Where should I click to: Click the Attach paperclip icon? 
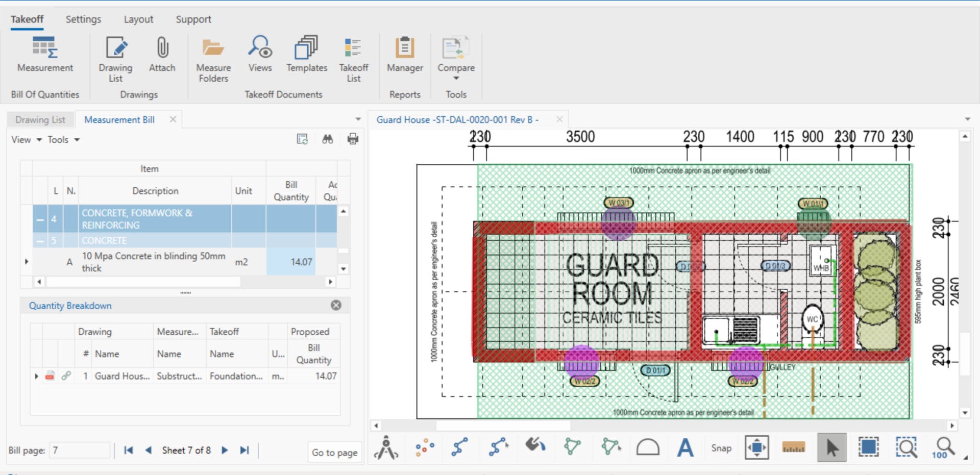162,55
